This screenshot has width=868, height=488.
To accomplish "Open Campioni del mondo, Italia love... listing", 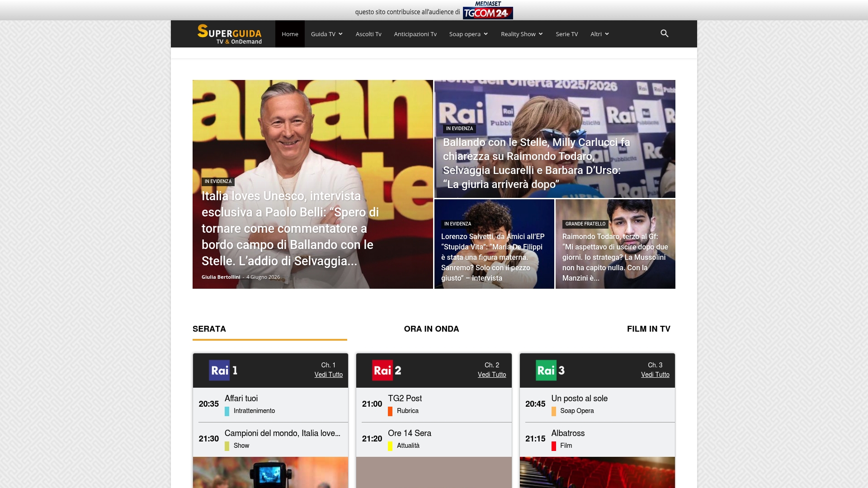I will coord(283,433).
